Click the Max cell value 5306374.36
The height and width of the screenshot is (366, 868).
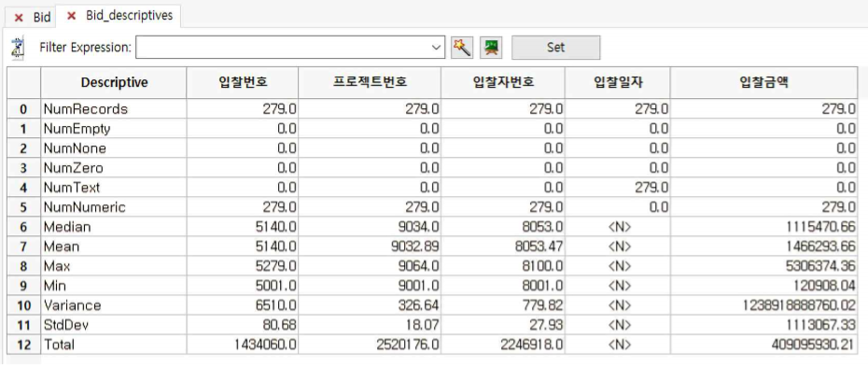pos(820,266)
